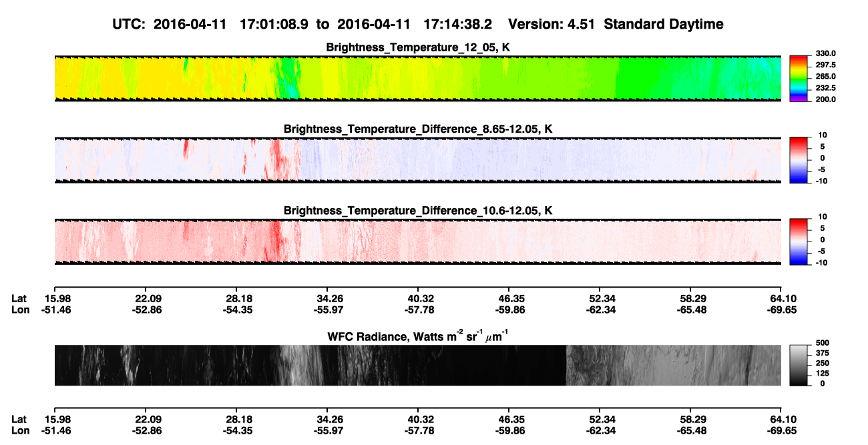This screenshot has height=445, width=868.
Task: Click longitude '-69.65' below the 10.6-12.05 panel
Action: 782,310
